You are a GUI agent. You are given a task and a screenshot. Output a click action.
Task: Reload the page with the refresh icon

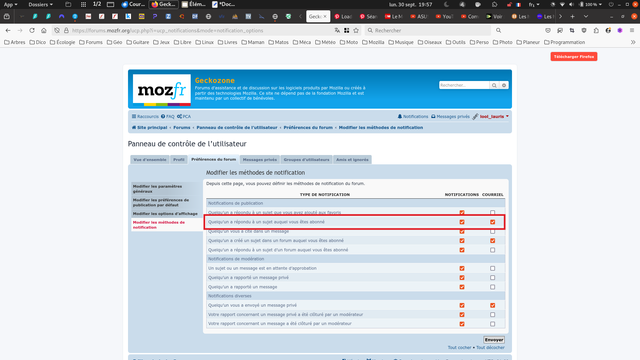point(32,31)
